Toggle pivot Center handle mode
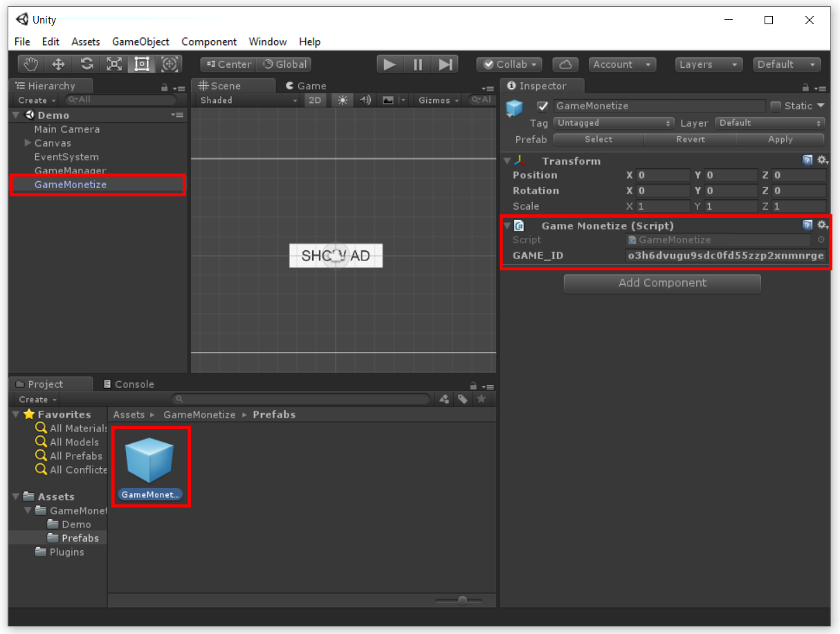 (228, 64)
